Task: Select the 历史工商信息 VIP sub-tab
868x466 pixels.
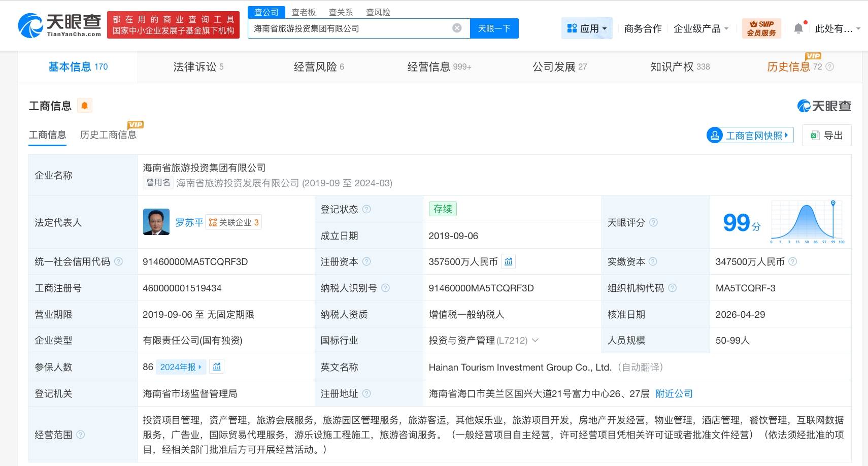Action: [x=108, y=135]
